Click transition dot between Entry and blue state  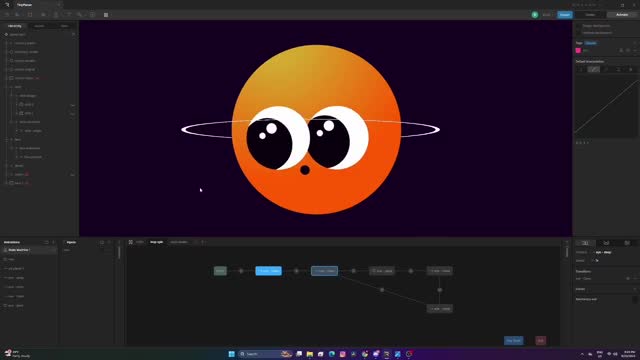(241, 271)
